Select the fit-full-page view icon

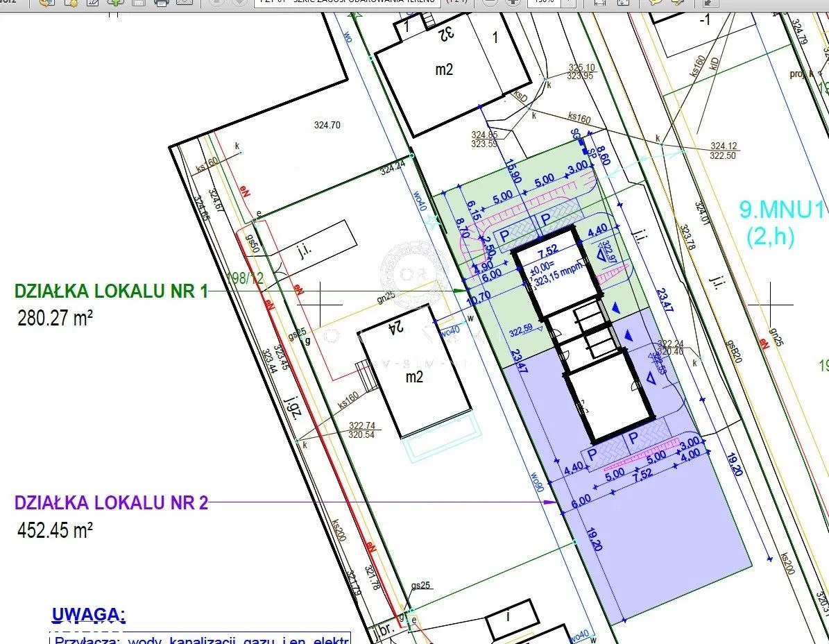[x=622, y=2]
